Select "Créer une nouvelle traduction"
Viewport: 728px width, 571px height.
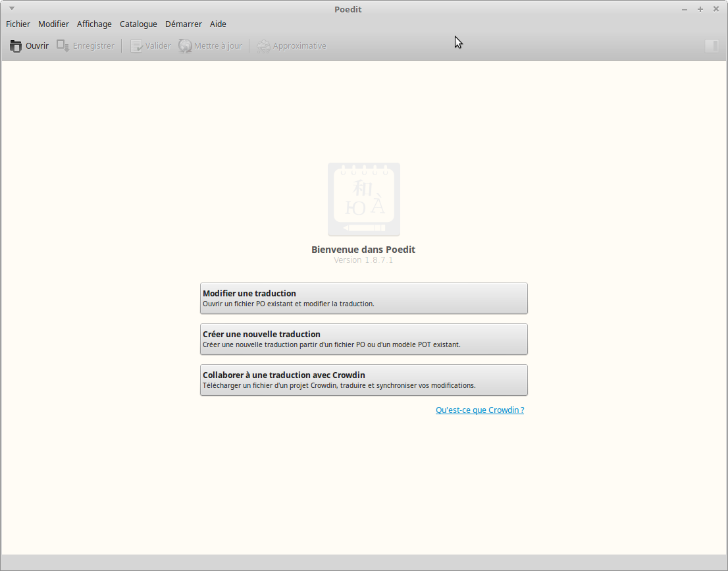click(x=363, y=339)
